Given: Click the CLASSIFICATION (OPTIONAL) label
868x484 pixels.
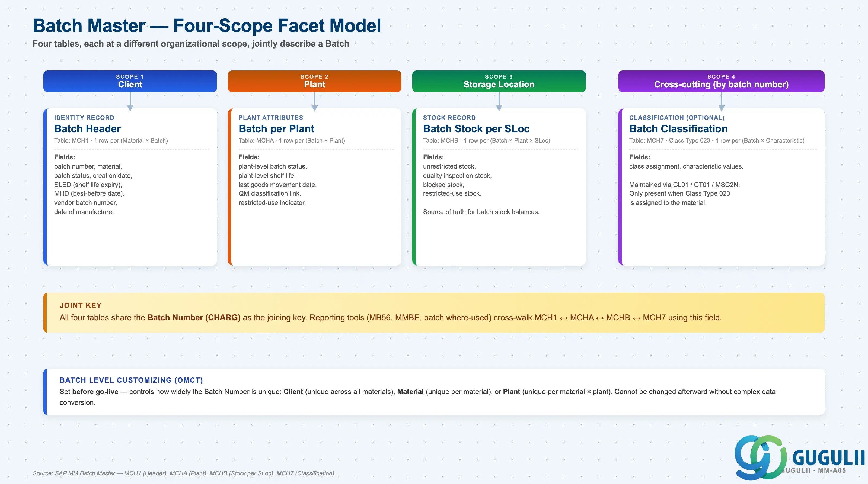Looking at the screenshot, I should (x=676, y=117).
